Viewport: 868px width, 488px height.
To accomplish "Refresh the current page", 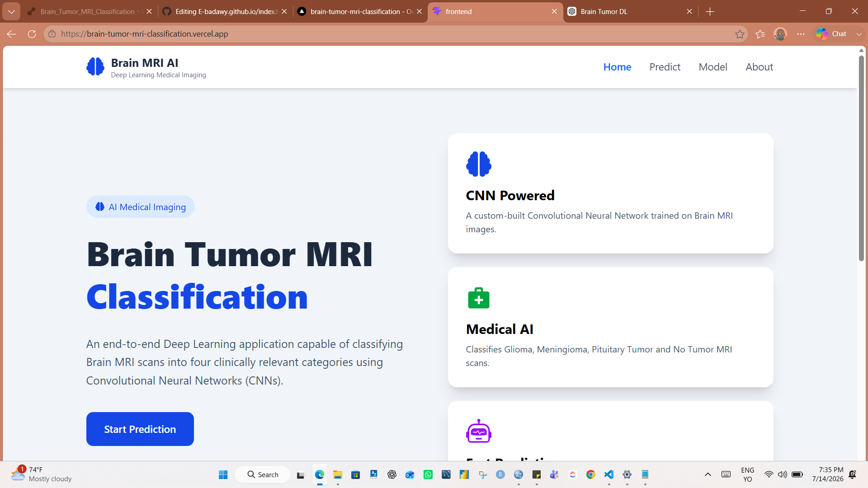I will click(32, 34).
